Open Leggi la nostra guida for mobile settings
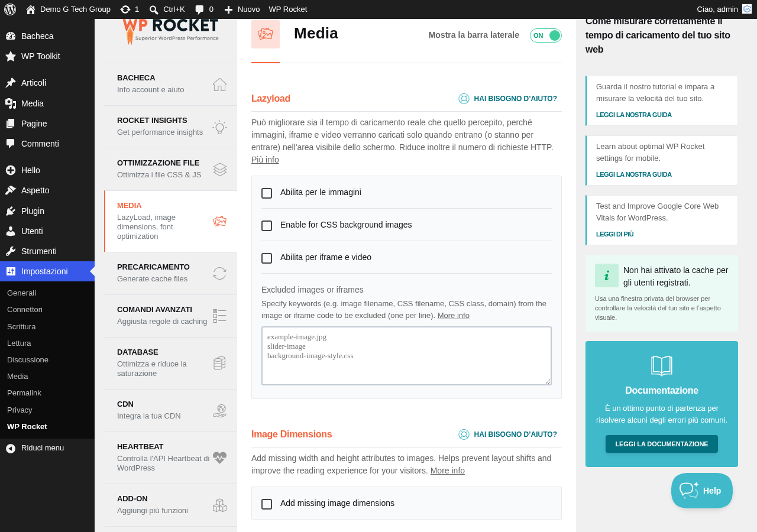 click(634, 174)
